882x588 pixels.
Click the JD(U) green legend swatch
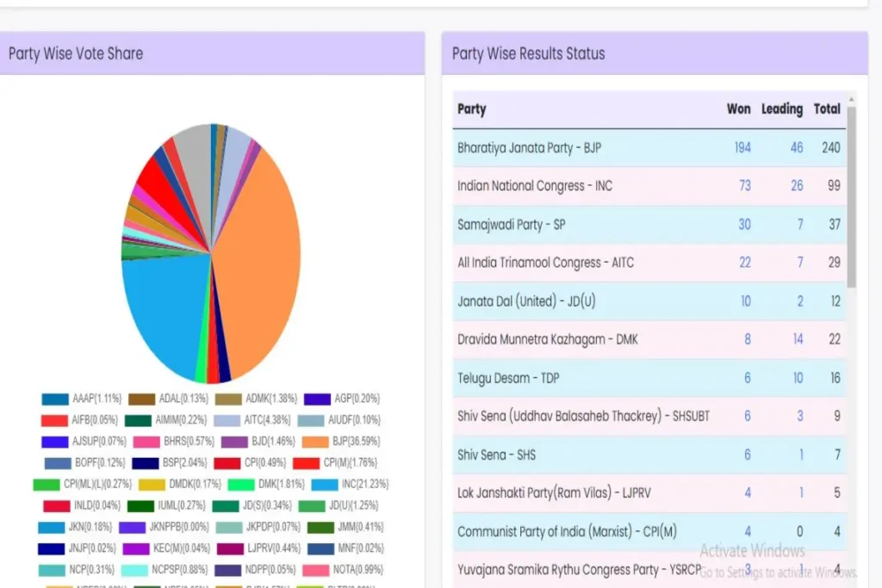click(312, 506)
